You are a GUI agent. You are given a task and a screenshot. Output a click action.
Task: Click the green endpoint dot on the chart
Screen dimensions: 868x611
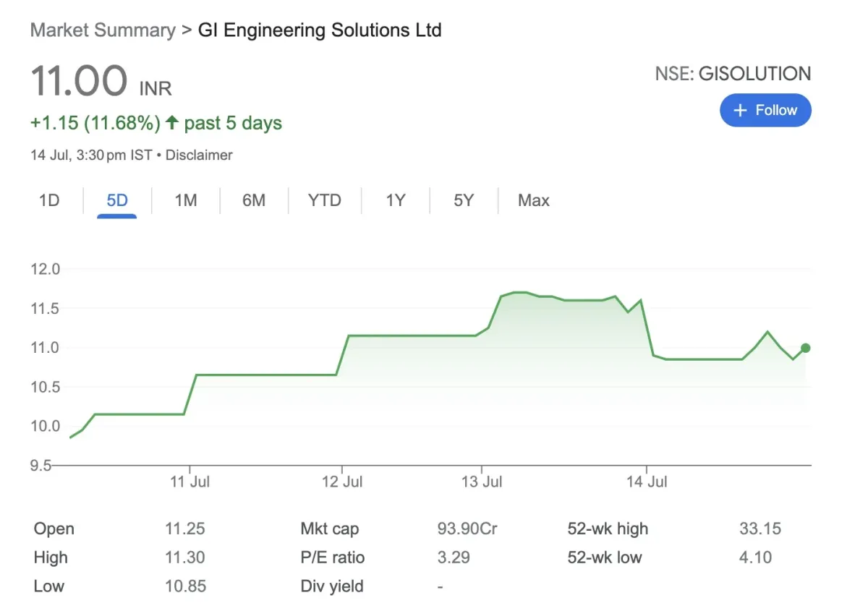pyautogui.click(x=806, y=348)
